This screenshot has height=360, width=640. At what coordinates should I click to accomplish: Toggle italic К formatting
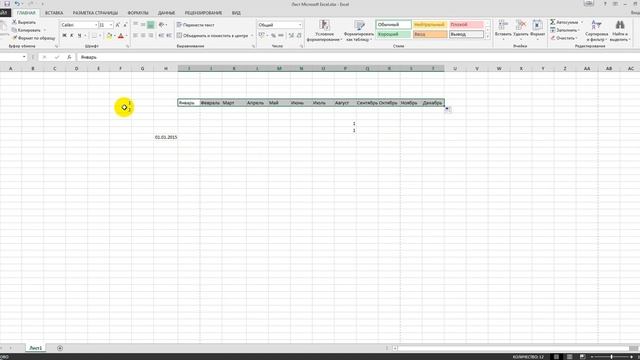click(x=71, y=36)
